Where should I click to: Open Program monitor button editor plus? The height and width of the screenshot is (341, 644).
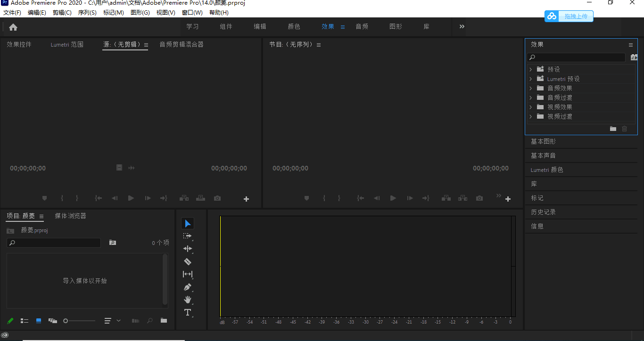tap(508, 199)
